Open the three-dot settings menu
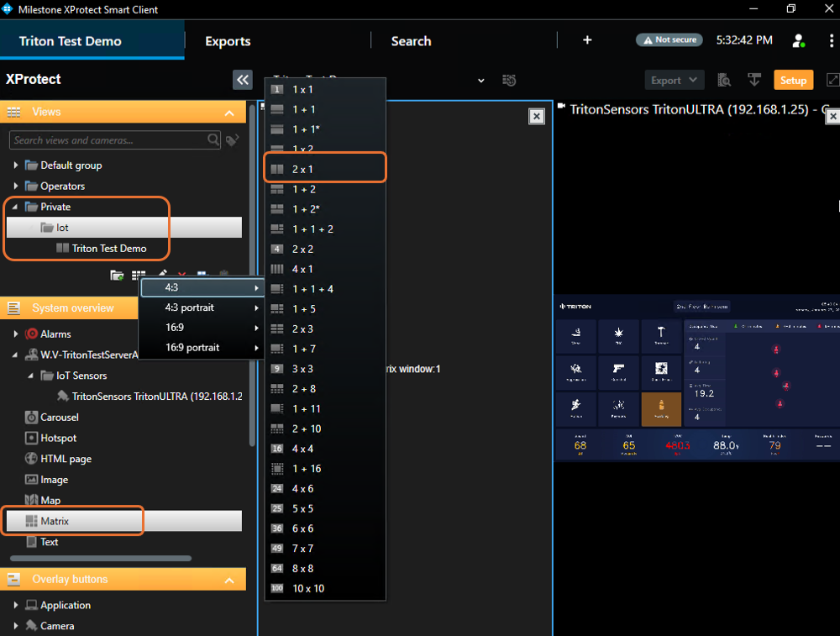Viewport: 840px width, 636px height. tap(831, 40)
